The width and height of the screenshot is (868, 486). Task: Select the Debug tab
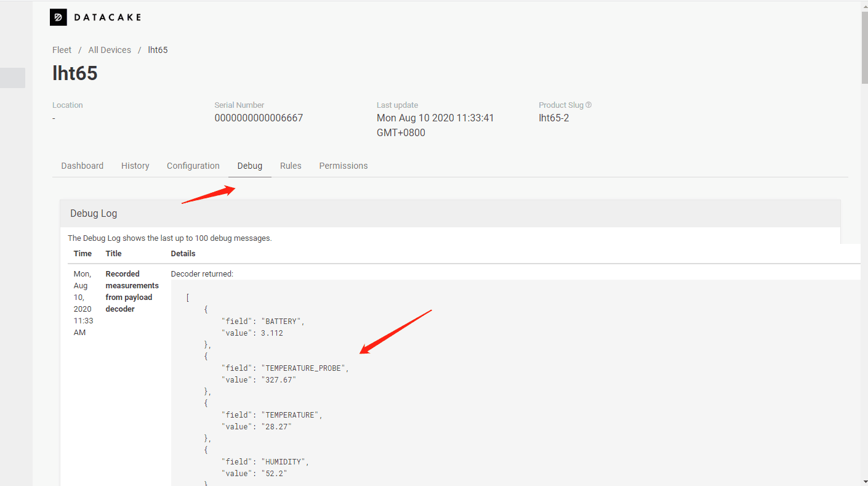(250, 166)
